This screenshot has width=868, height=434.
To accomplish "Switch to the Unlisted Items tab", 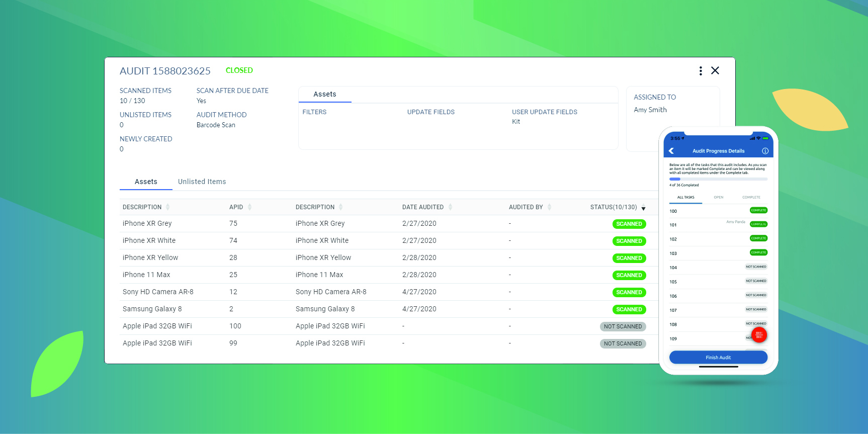I will (202, 182).
